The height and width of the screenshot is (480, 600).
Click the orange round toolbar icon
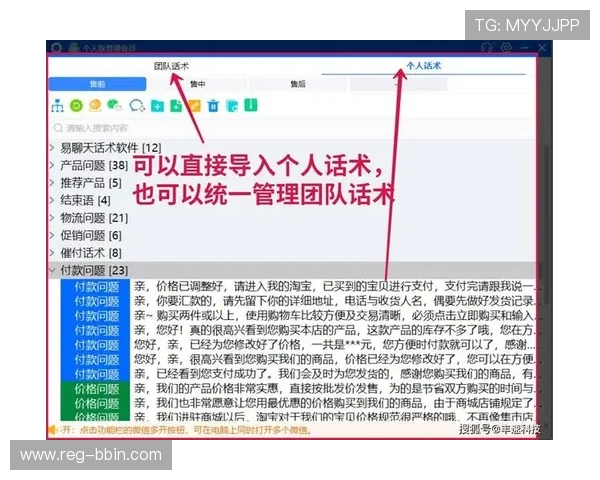[95, 105]
